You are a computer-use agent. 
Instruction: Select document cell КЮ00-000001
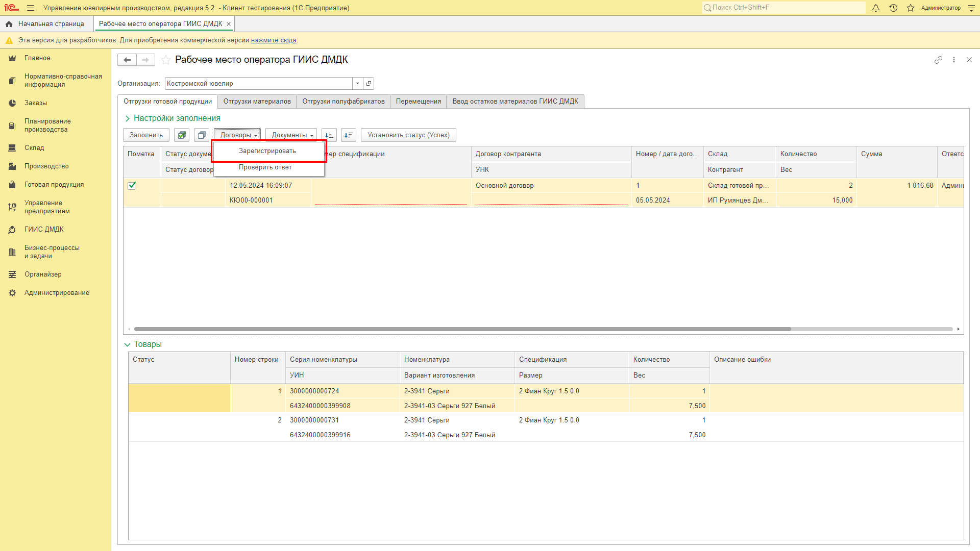click(268, 201)
